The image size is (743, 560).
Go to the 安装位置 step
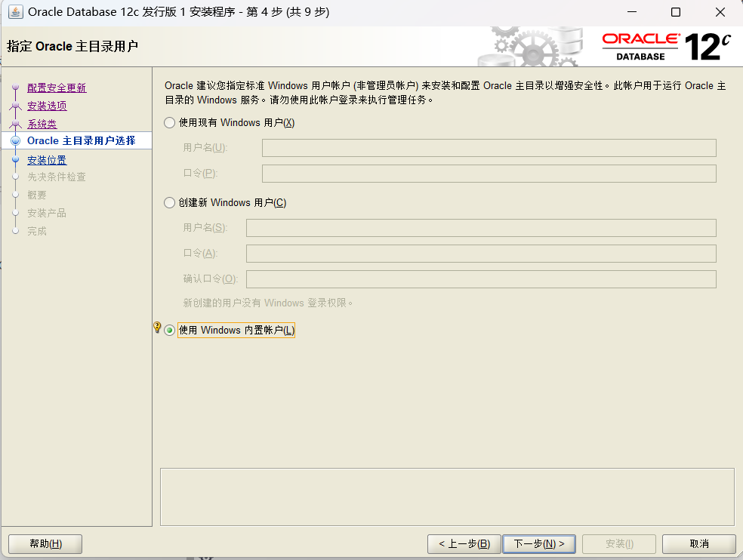coord(47,160)
